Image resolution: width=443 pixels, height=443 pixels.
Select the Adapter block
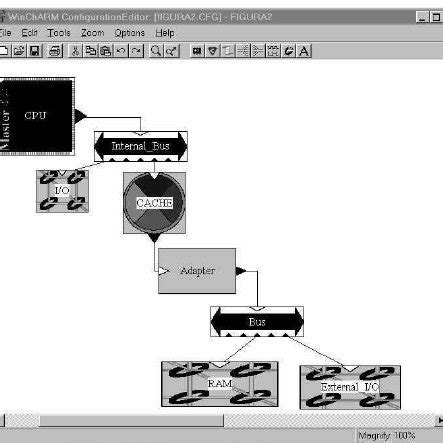pos(197,271)
